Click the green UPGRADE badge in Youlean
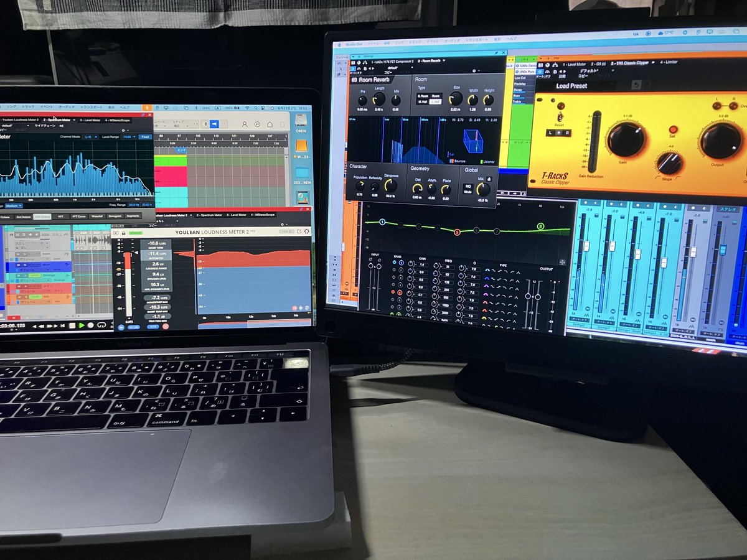Screen dimensions: 747x560 [x=136, y=233]
